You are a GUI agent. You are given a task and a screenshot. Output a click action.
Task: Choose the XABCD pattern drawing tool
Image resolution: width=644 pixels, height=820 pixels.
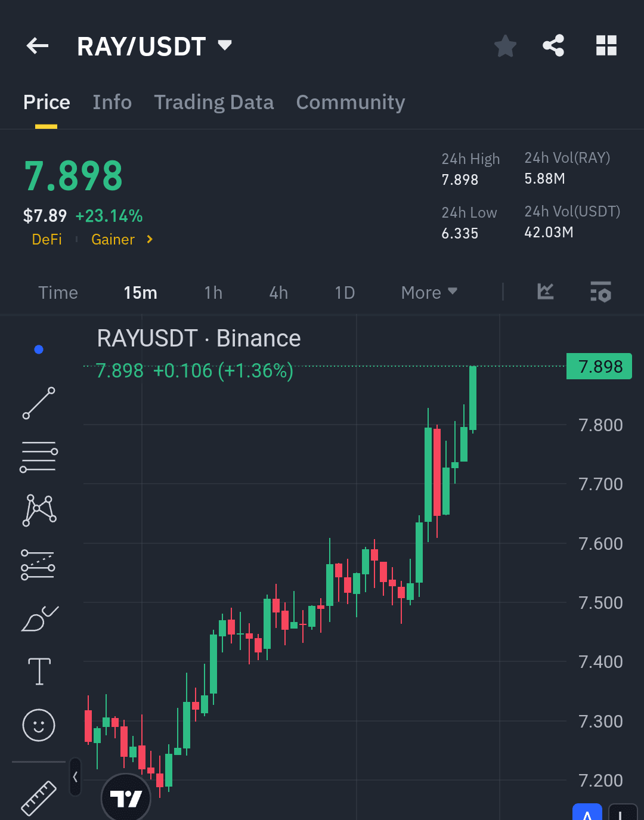(x=39, y=510)
